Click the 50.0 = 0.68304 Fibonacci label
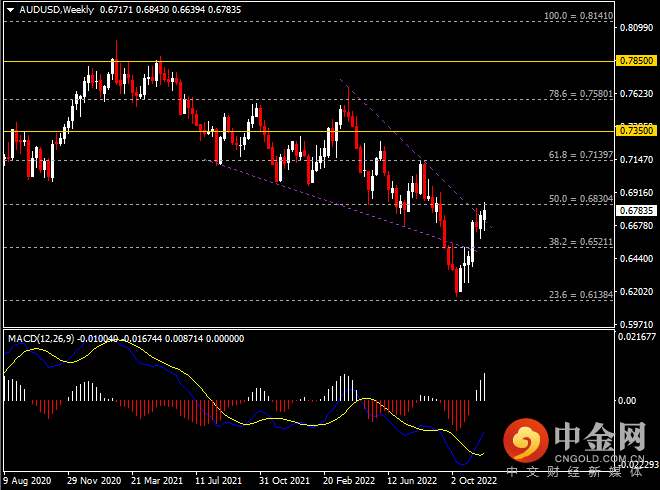 click(578, 199)
